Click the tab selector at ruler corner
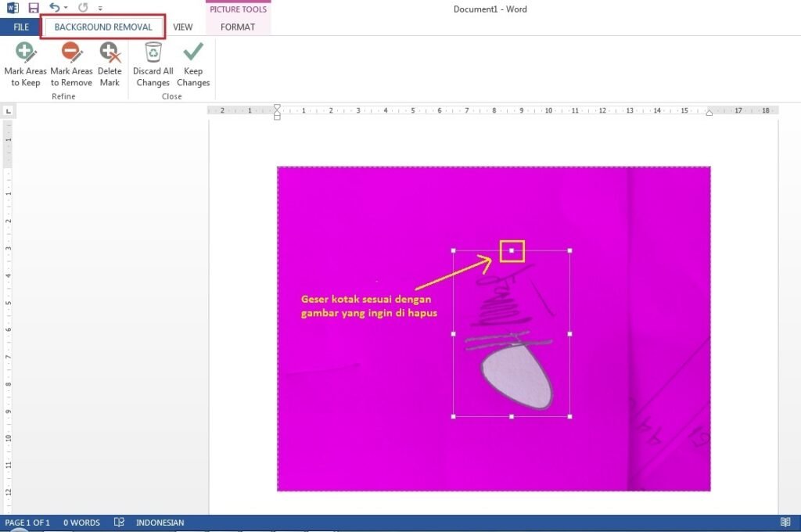Screen dimensions: 801x532 pos(9,111)
